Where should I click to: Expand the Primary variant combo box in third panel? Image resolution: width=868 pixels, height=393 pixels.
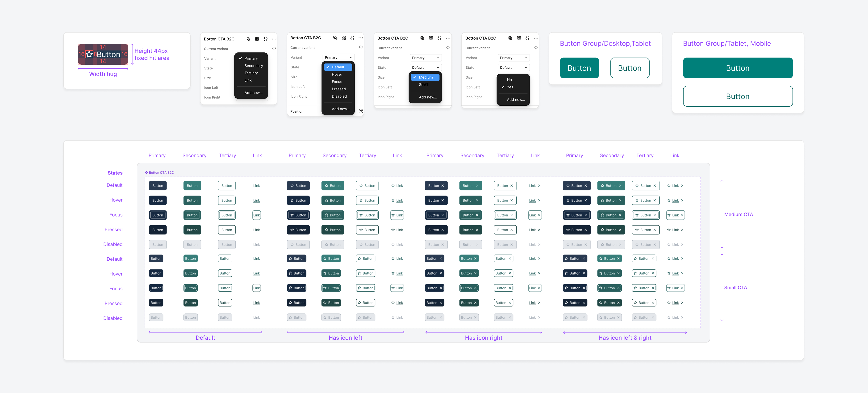[425, 58]
